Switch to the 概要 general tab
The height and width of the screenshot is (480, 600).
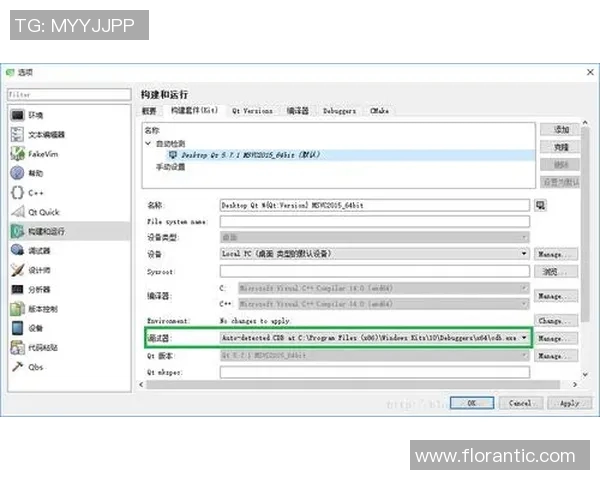click(x=149, y=111)
